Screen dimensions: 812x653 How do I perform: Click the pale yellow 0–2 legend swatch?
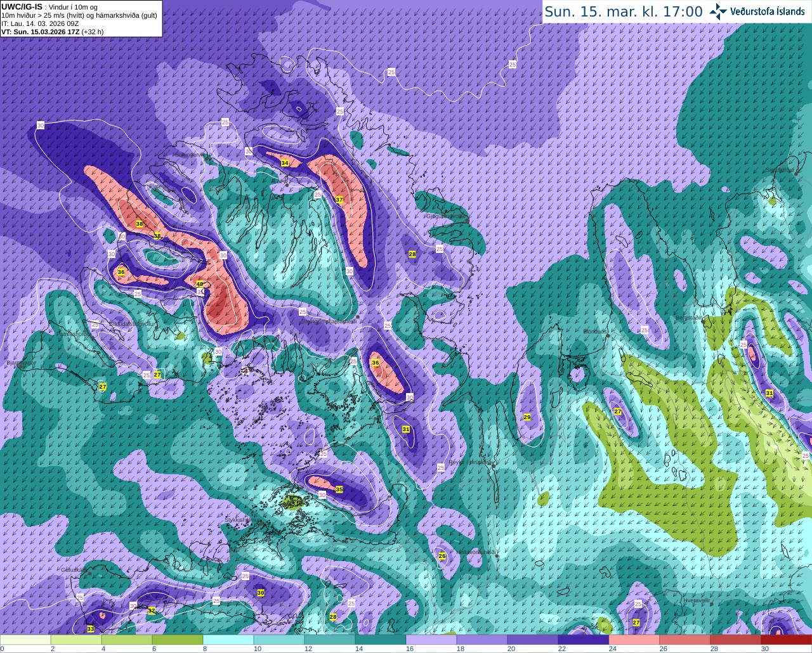point(25,640)
